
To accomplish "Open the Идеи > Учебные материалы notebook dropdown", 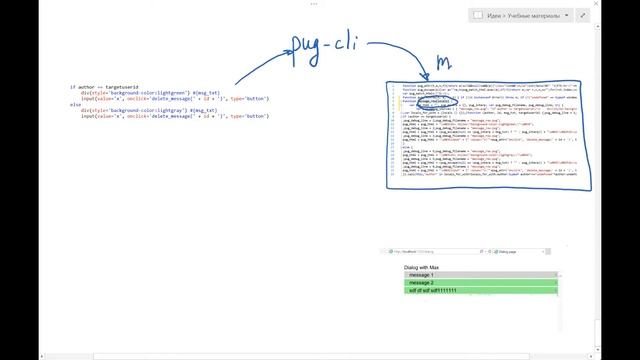I will pos(521,16).
